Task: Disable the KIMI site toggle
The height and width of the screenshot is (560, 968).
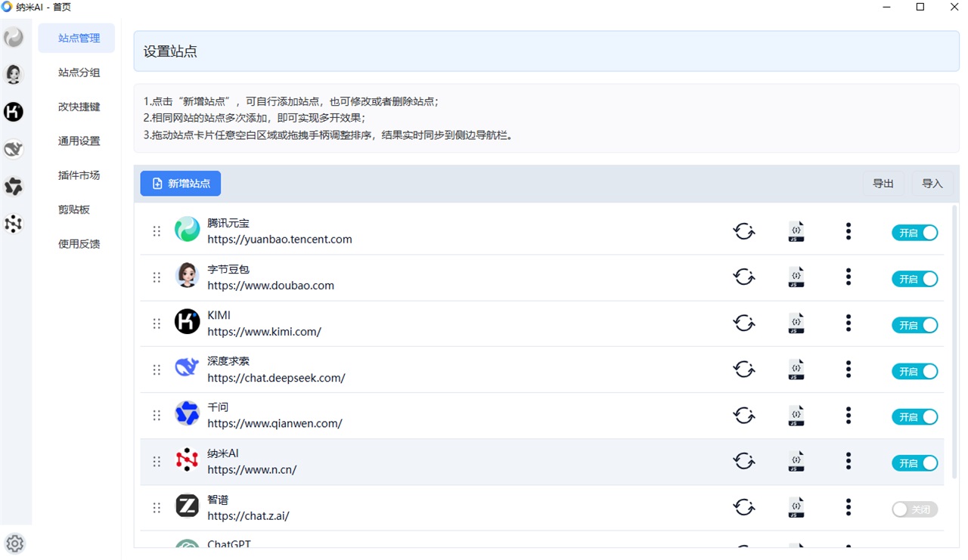Action: pyautogui.click(x=915, y=325)
